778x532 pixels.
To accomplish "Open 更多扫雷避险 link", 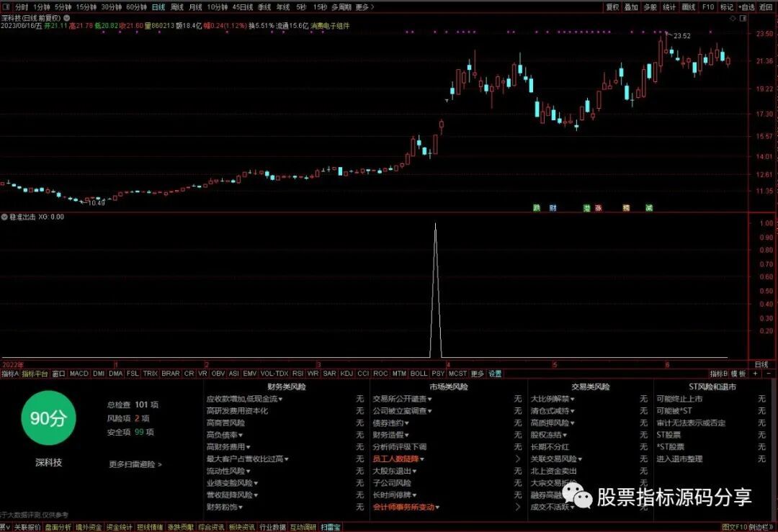I will coord(135,464).
